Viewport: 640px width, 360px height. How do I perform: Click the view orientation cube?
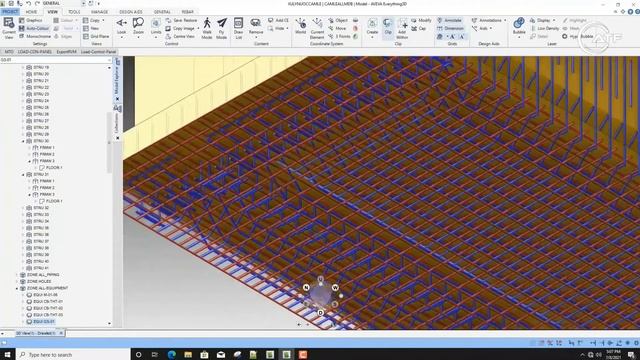point(320,296)
